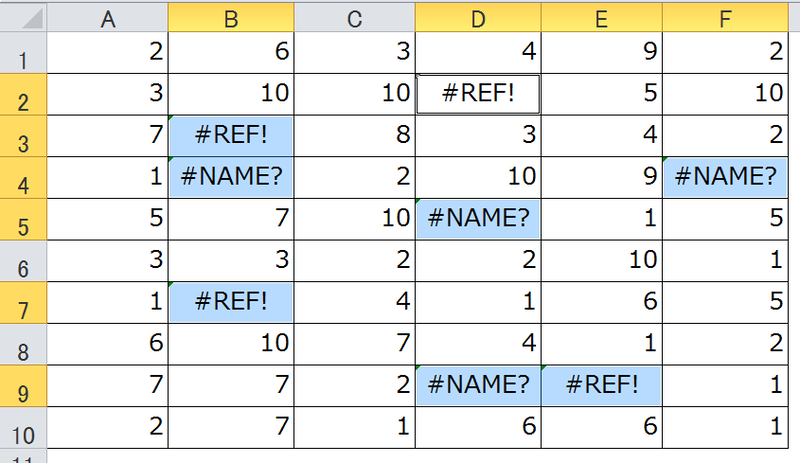Select the column A header
The width and height of the screenshot is (800, 463).
pyautogui.click(x=108, y=15)
